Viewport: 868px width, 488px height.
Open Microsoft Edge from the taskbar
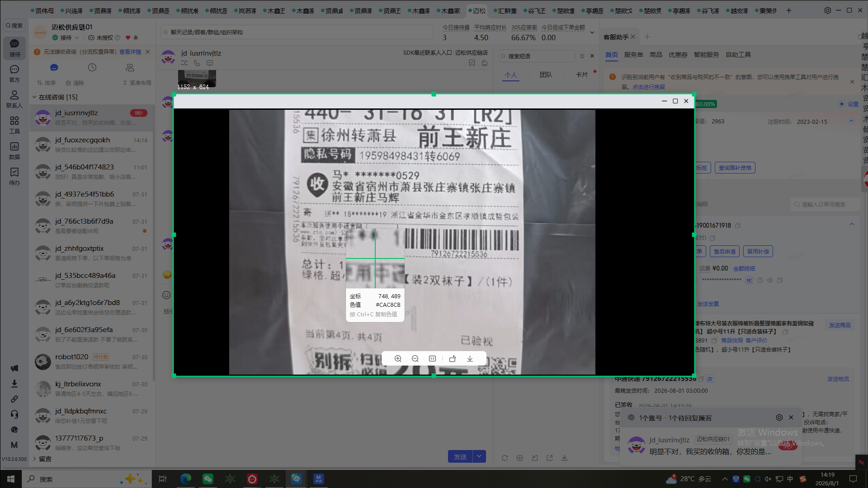pyautogui.click(x=186, y=479)
